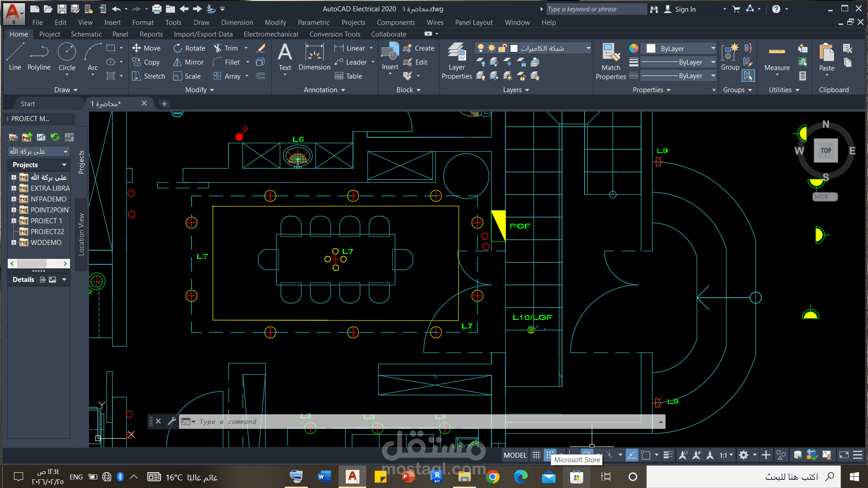Screen dimensions: 868x488
Task: Open the Wires ribbon tab
Action: pos(434,22)
